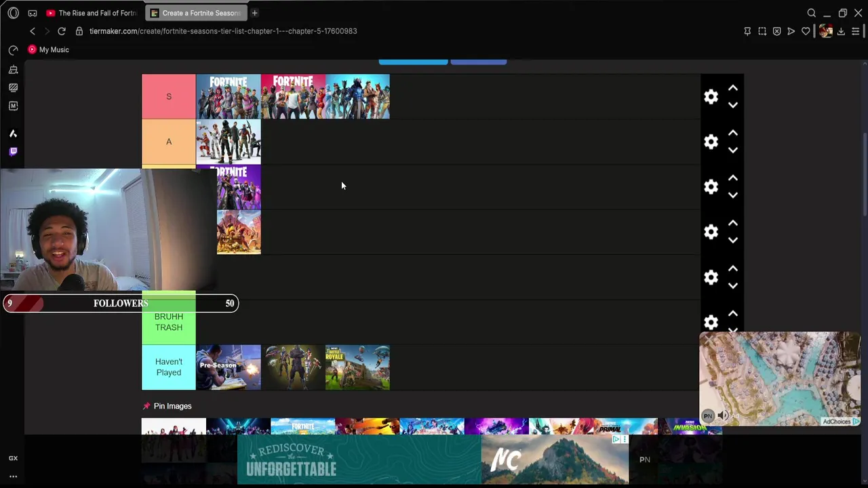Move the fourth tier row up
Image resolution: width=868 pixels, height=488 pixels.
(x=733, y=223)
